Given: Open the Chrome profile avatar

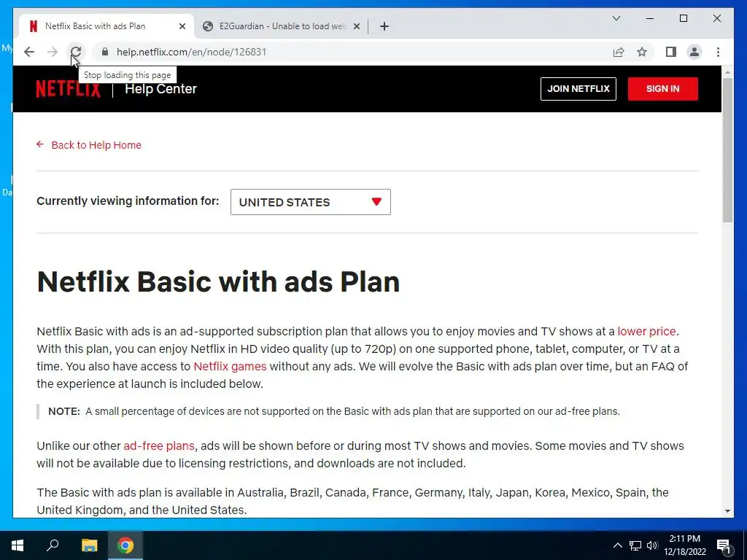Looking at the screenshot, I should pyautogui.click(x=694, y=52).
